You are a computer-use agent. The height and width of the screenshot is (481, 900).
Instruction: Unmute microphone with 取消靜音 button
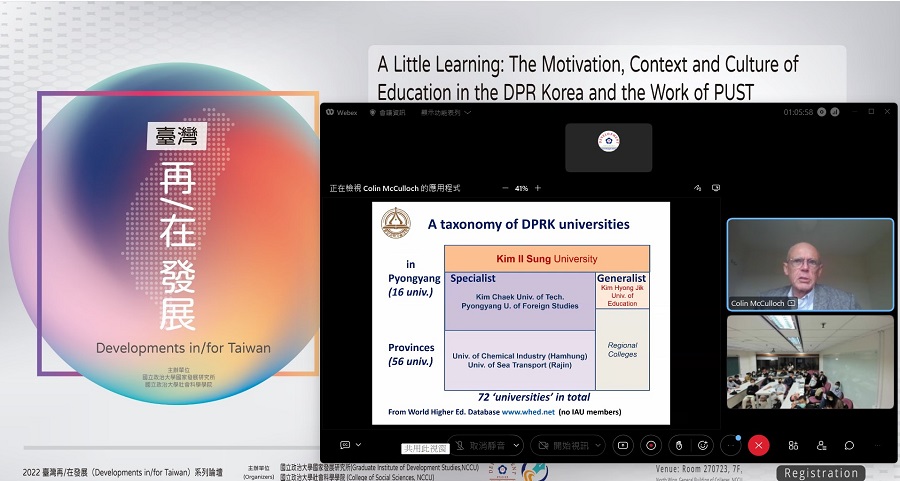click(x=480, y=445)
